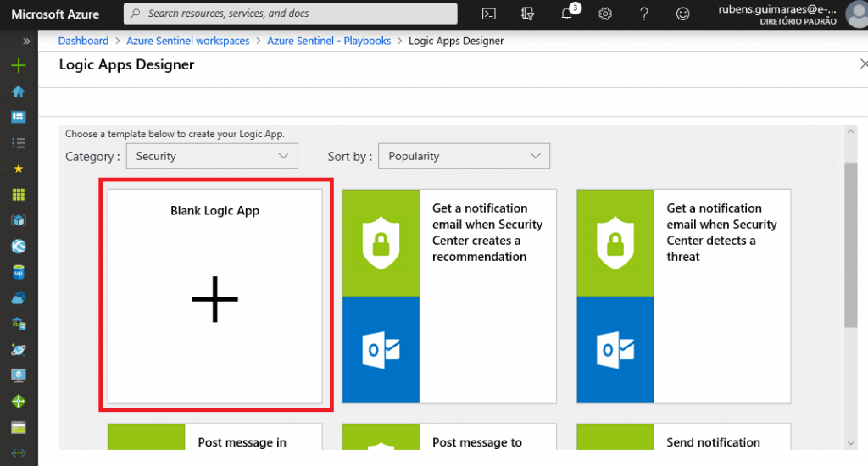Click the help question mark icon
This screenshot has height=466, width=868.
click(644, 14)
